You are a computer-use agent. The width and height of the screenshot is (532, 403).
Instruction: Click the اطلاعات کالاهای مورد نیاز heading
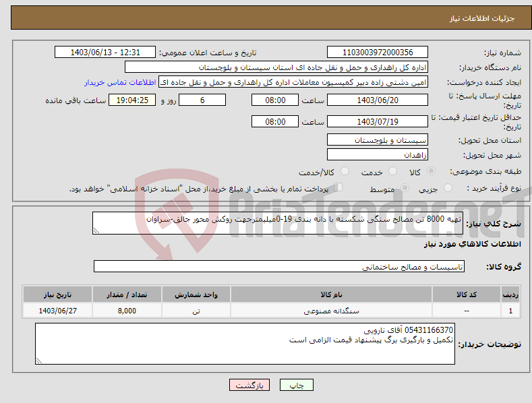[x=472, y=244]
